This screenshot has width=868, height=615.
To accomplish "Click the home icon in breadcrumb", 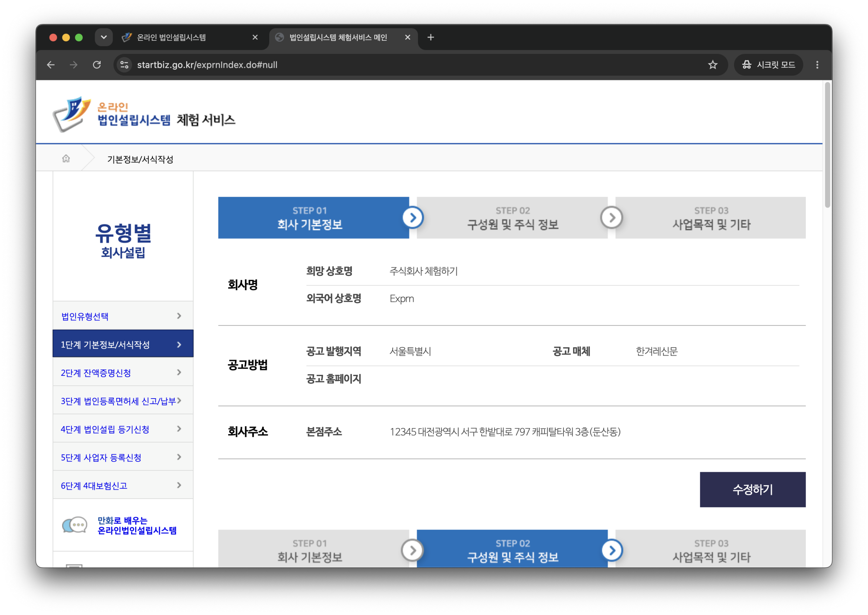I will pos(66,158).
